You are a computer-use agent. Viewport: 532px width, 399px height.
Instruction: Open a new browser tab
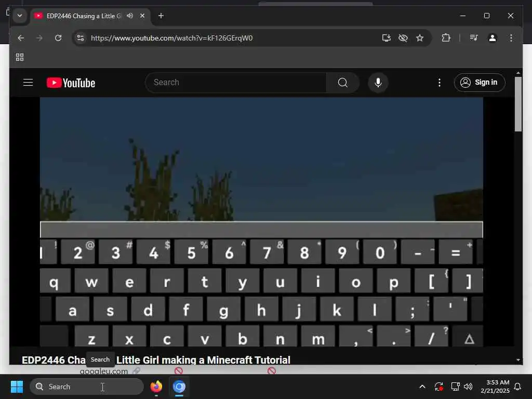click(161, 16)
